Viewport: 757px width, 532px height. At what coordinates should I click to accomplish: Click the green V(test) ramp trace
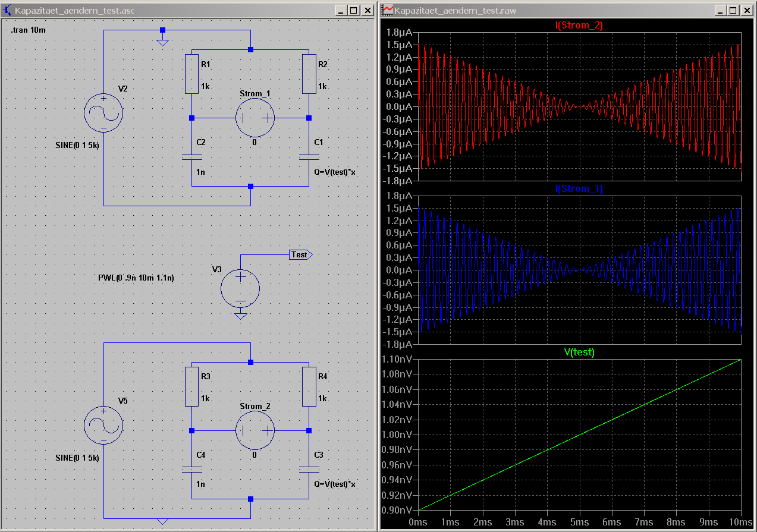click(x=580, y=435)
